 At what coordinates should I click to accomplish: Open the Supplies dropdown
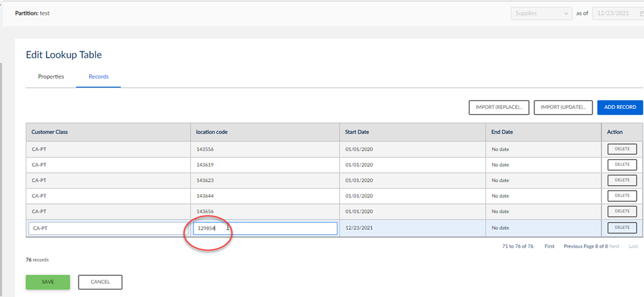pyautogui.click(x=541, y=13)
